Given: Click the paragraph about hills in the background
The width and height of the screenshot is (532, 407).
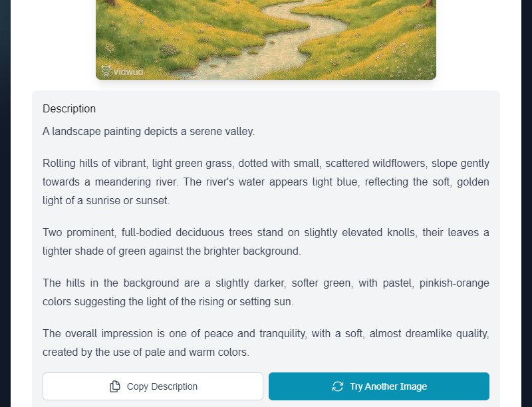Looking at the screenshot, I should [x=266, y=292].
